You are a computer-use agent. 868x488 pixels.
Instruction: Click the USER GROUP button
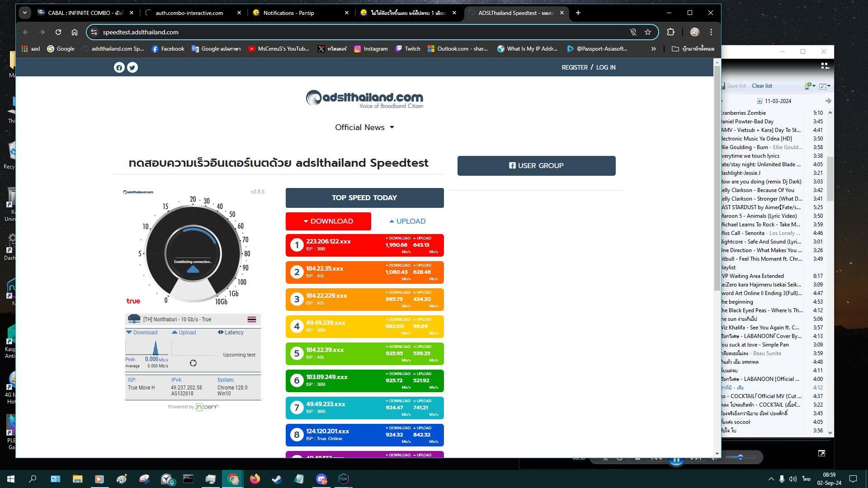click(536, 166)
